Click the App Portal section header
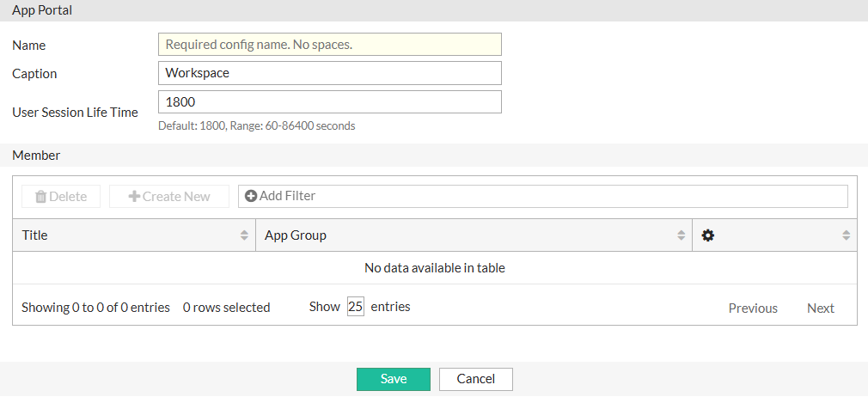This screenshot has width=868, height=397. click(42, 10)
